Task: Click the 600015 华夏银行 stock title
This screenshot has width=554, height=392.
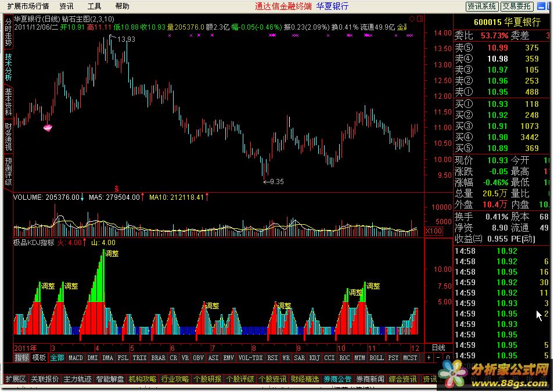Action: coord(507,22)
